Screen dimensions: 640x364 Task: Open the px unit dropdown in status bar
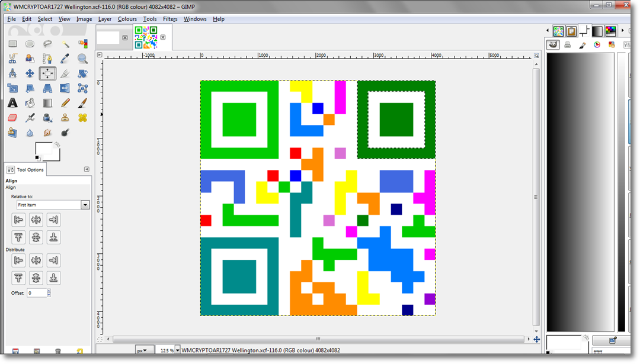tap(145, 350)
